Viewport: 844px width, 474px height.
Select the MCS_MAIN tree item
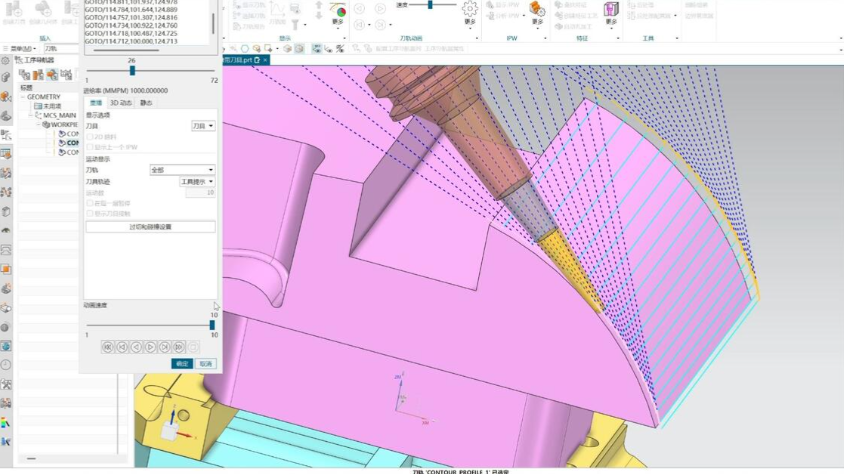[x=55, y=116]
